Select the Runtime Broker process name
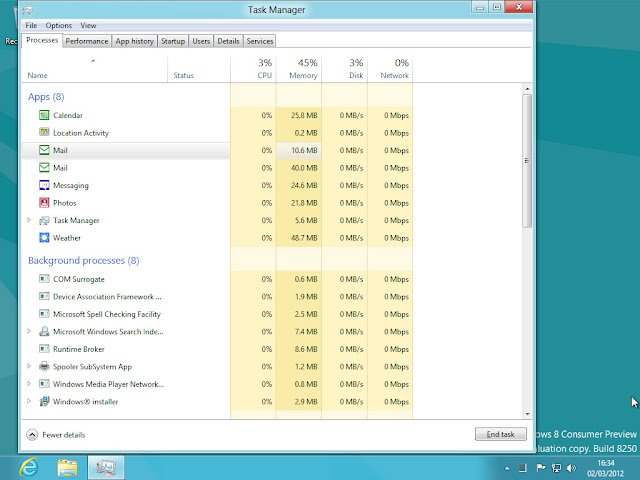The width and height of the screenshot is (640, 480). click(79, 349)
